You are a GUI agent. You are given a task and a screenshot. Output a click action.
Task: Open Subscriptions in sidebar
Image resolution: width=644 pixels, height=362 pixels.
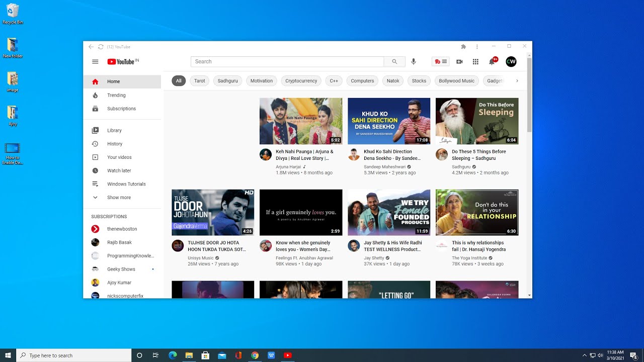(x=122, y=109)
